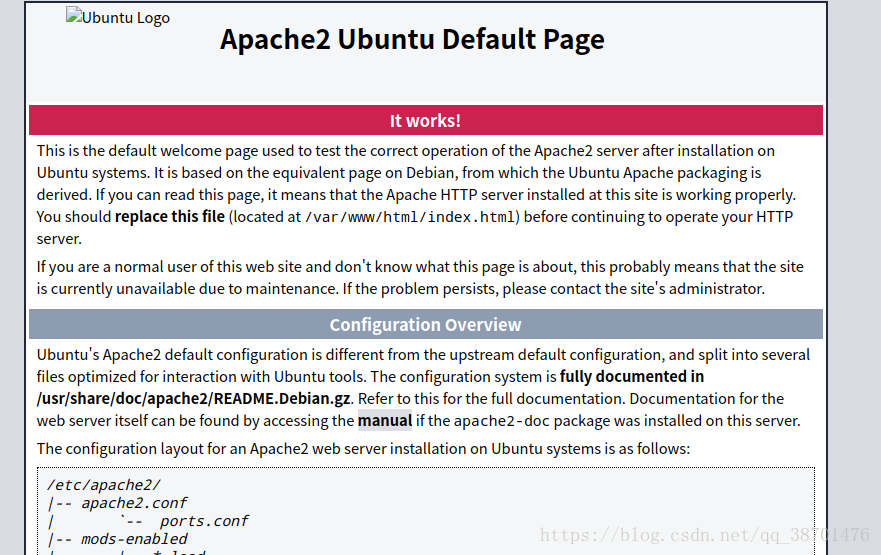The height and width of the screenshot is (555, 881).
Task: Click the default welcome page paragraph
Action: 405,151
